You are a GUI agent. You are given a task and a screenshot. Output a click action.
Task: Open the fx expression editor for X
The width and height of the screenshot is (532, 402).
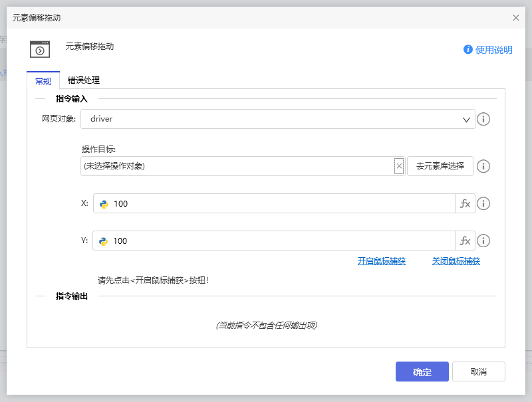pyautogui.click(x=465, y=203)
